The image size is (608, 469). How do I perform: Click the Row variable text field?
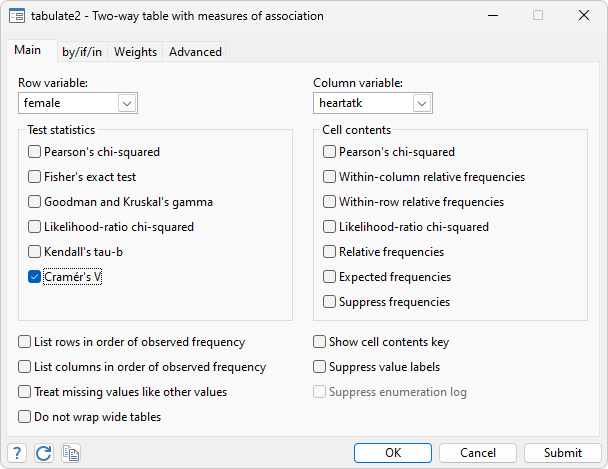[x=68, y=103]
